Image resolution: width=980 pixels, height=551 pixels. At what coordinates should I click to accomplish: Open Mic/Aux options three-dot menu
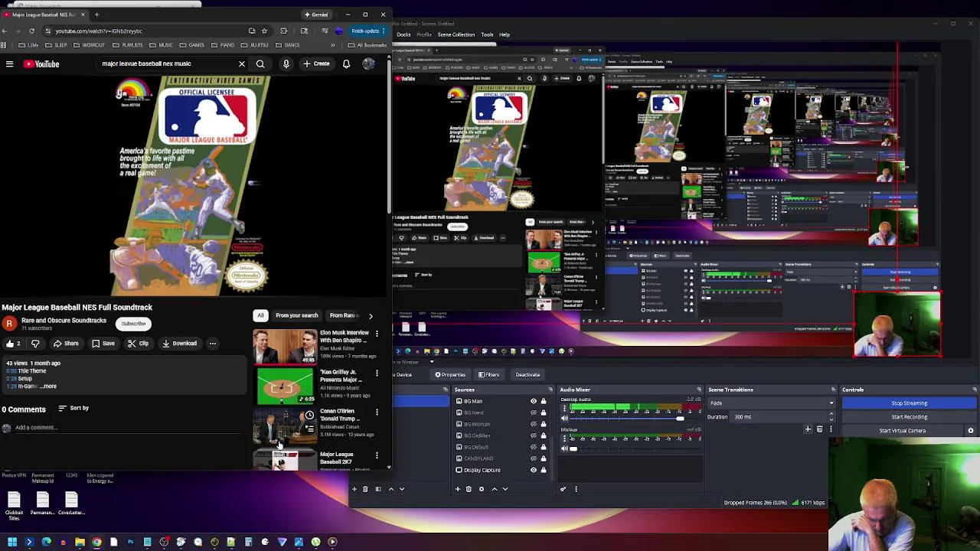coord(564,438)
